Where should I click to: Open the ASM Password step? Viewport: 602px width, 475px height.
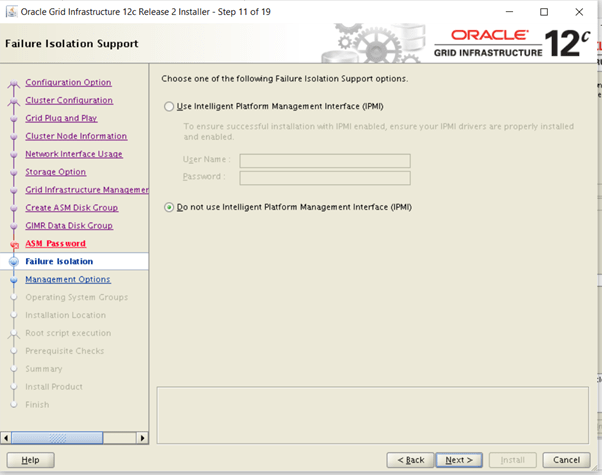click(56, 243)
